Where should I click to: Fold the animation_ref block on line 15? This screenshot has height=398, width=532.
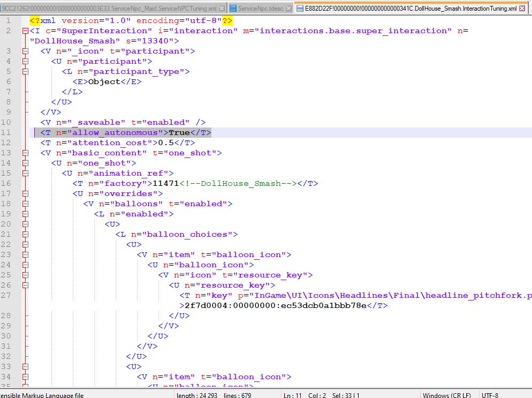(x=25, y=174)
